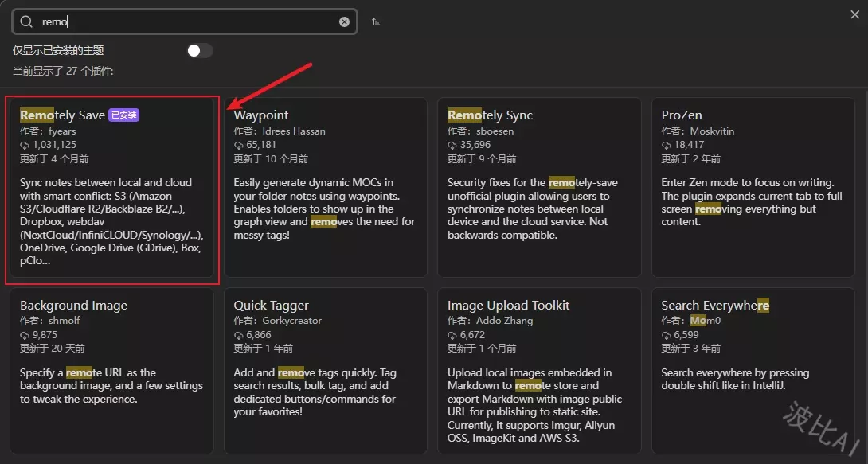
Task: Click the Image Upload Toolkit description
Action: pyautogui.click(x=535, y=405)
